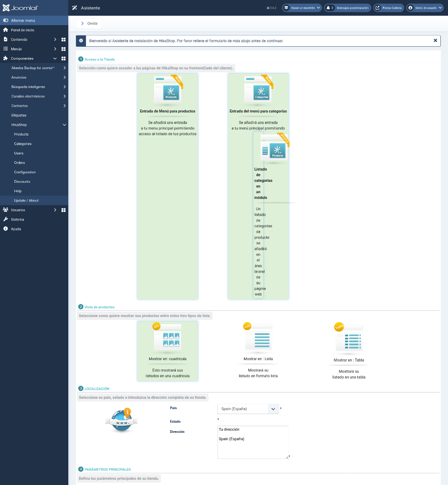Open Contenido dashboard grid icon
This screenshot has height=485, width=448.
coord(63,40)
